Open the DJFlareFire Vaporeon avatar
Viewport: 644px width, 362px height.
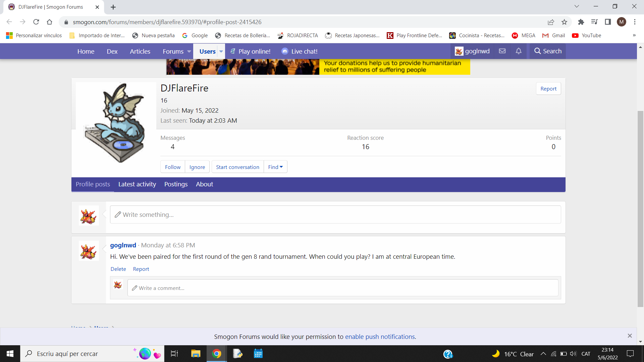[116, 123]
